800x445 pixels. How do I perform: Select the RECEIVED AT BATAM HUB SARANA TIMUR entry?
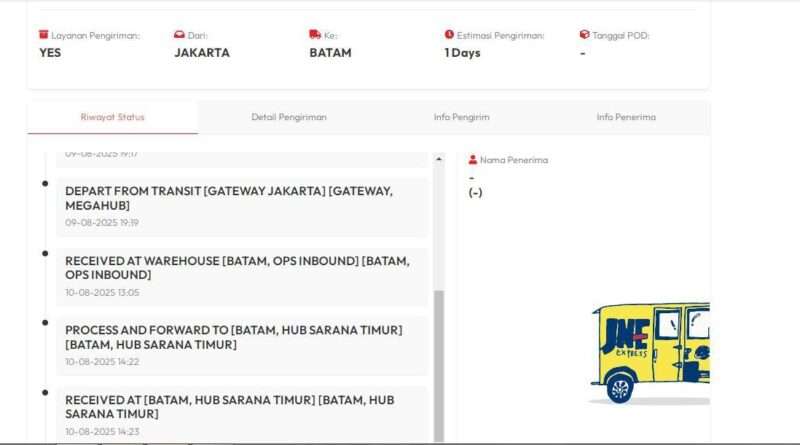[x=242, y=414]
